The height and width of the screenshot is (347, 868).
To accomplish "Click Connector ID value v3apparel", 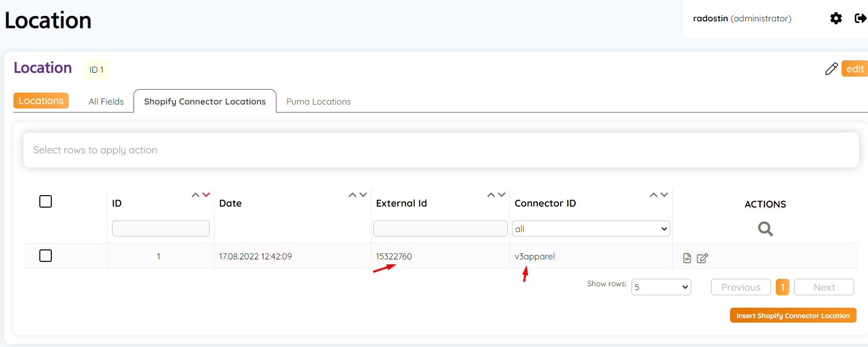I will [x=534, y=256].
